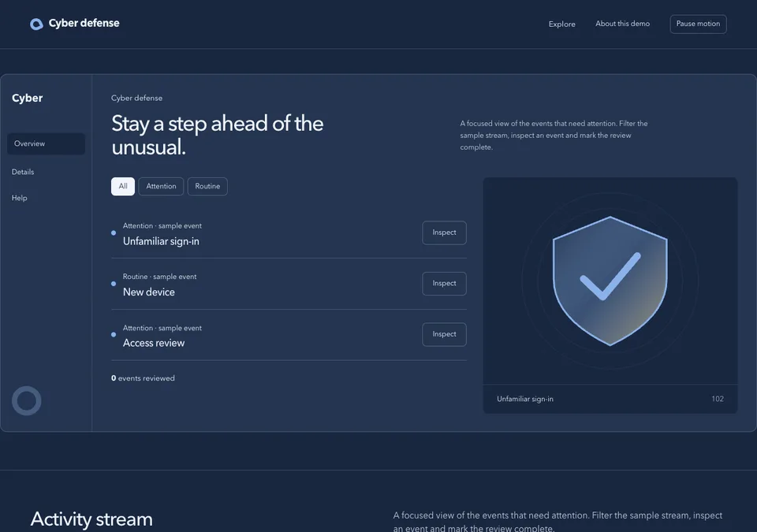
Task: Click the Routine · sample event label
Action: 159,277
